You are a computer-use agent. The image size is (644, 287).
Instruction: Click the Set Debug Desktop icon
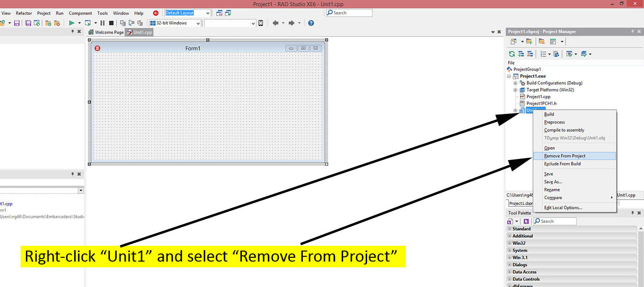(x=228, y=13)
